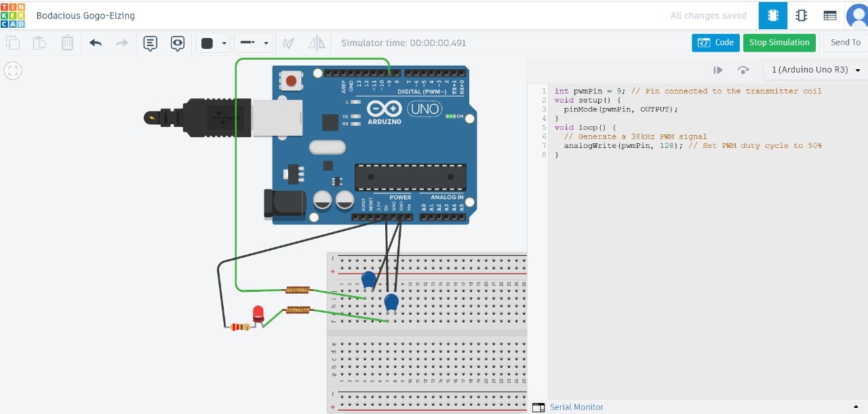Viewport: 868px width, 414px height.
Task: Click the debugger play/step icon
Action: 718,70
